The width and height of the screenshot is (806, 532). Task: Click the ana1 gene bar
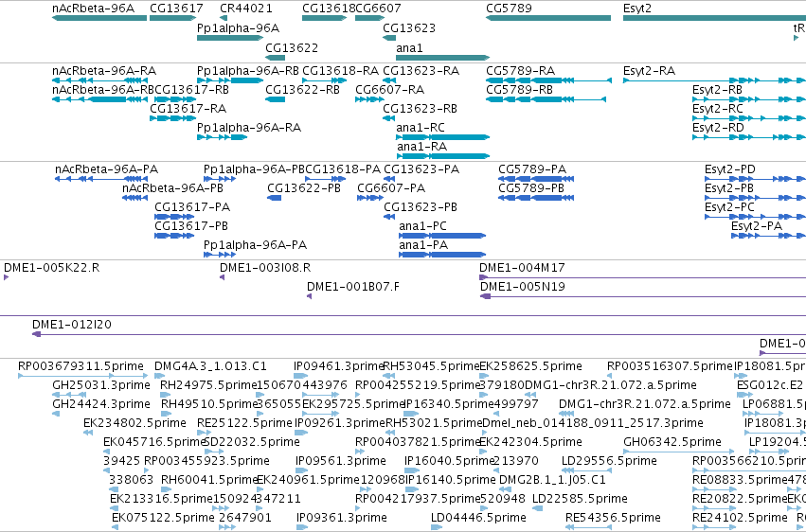click(442, 58)
